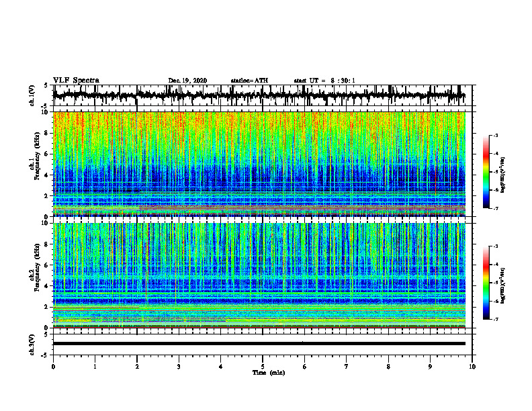Click the ch.1 spectrogram color bar
The image size is (532, 411).
[486, 172]
